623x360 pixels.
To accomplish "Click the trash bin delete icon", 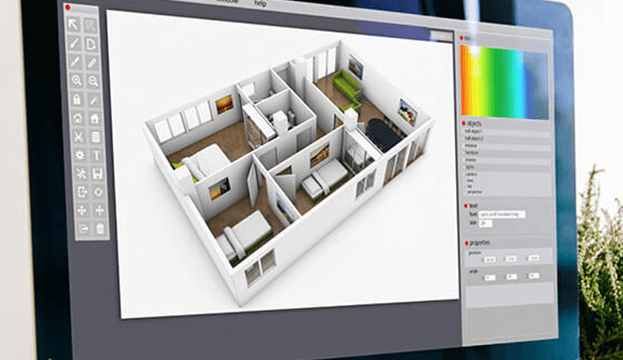I will click(x=100, y=228).
